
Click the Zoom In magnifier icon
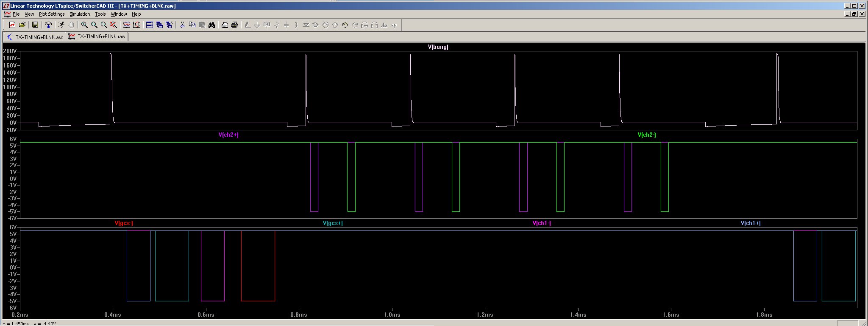(84, 25)
